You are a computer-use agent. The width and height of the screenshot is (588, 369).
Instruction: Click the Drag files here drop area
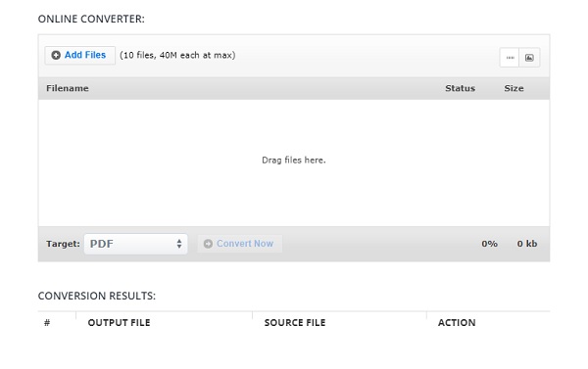(294, 162)
